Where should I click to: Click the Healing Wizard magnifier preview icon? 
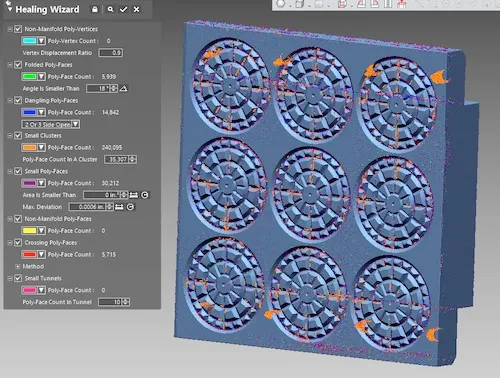110,9
